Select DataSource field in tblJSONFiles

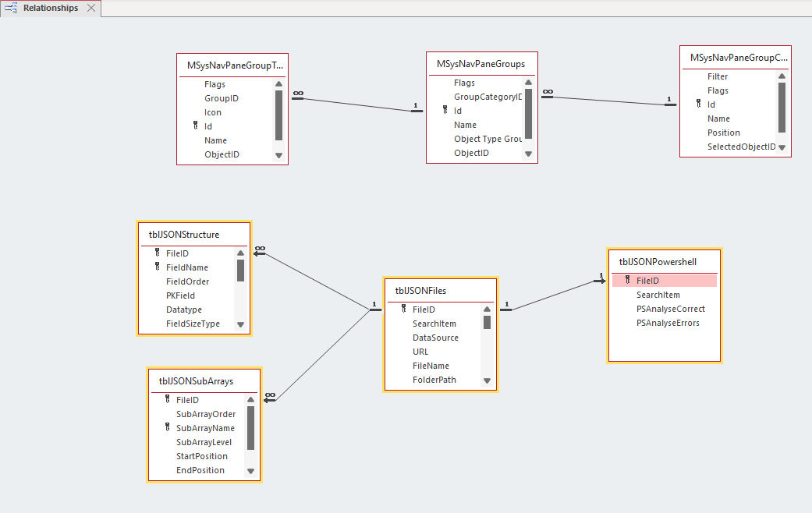click(x=435, y=338)
